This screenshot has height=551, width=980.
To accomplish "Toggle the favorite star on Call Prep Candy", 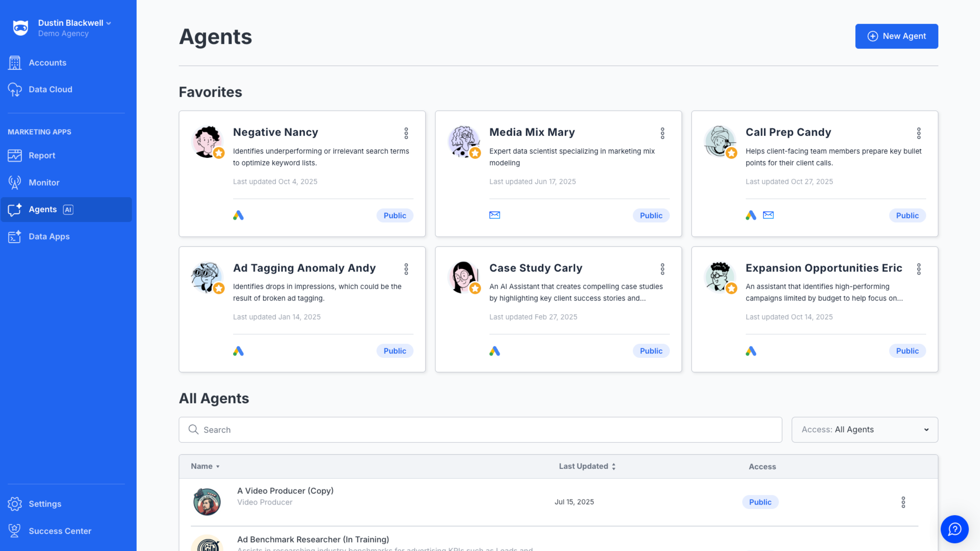I will [731, 153].
